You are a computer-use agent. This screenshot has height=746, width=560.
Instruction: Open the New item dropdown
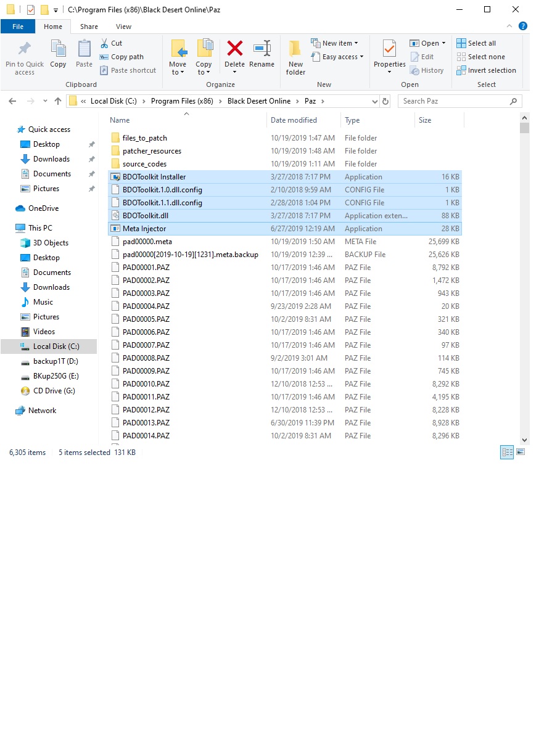pos(336,43)
